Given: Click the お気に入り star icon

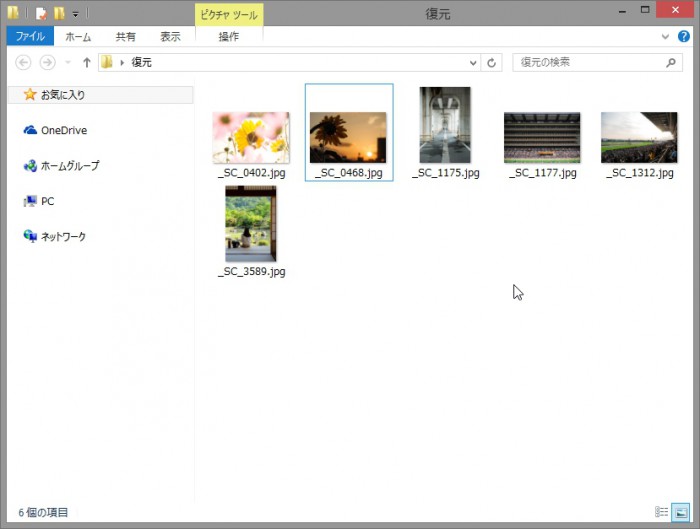Looking at the screenshot, I should [x=30, y=94].
